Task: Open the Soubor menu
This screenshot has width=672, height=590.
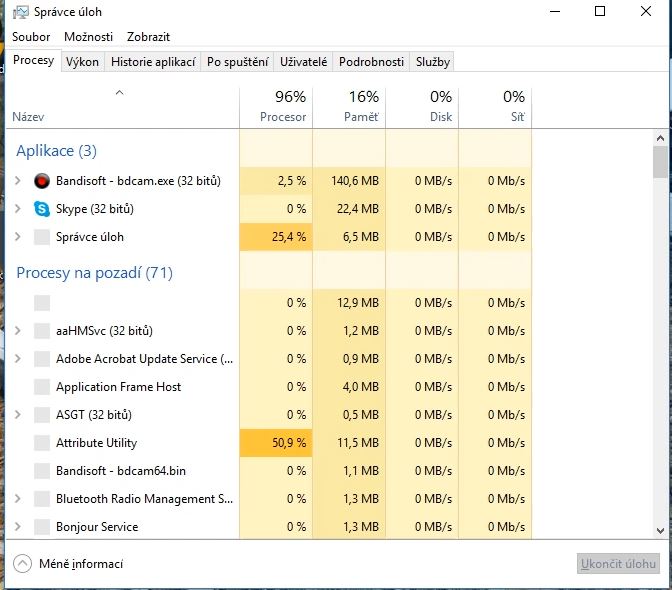Action: tap(31, 37)
